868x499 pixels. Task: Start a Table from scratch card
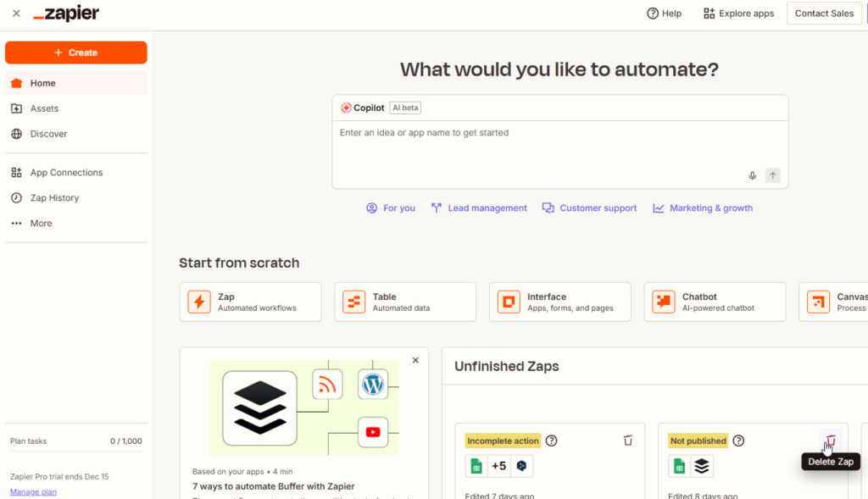(x=404, y=302)
